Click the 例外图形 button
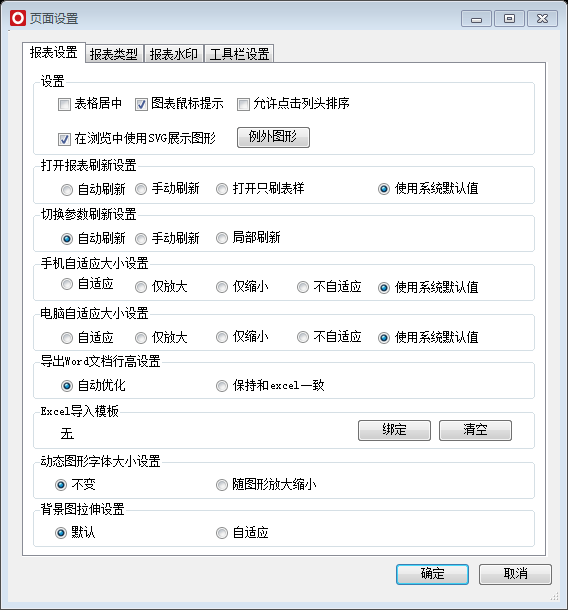 click(273, 137)
